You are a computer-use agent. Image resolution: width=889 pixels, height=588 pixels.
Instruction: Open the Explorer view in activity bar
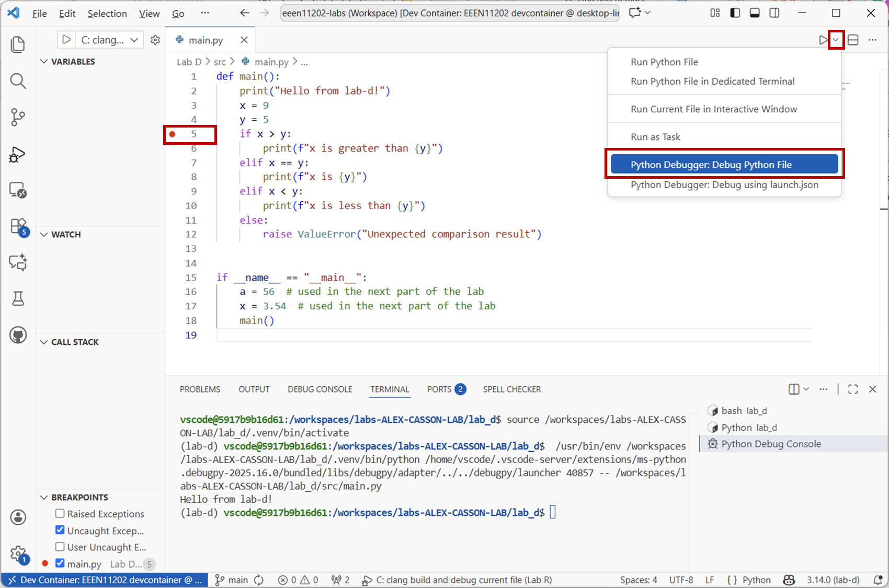pyautogui.click(x=18, y=44)
